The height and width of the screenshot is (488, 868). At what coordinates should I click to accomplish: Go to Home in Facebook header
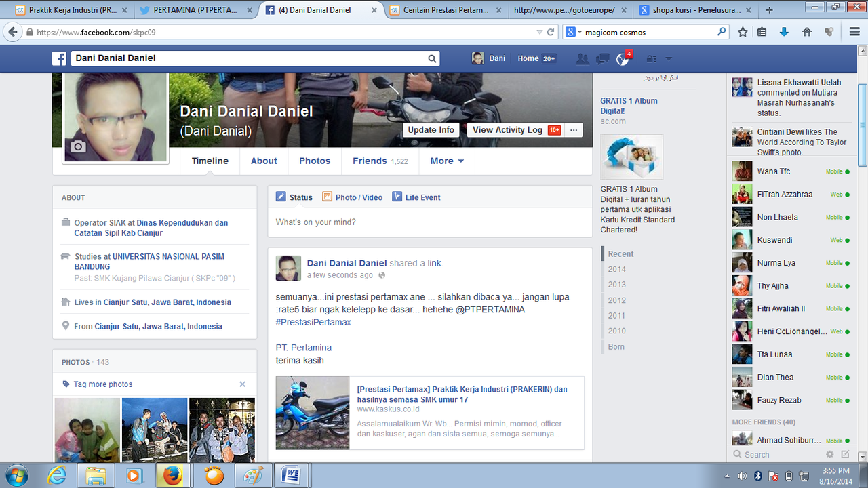528,58
